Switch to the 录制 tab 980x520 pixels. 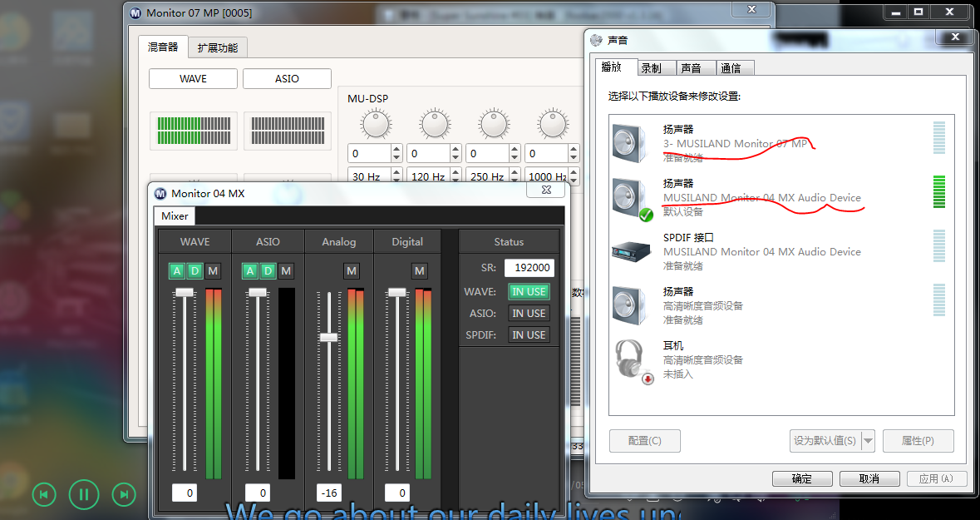[652, 68]
